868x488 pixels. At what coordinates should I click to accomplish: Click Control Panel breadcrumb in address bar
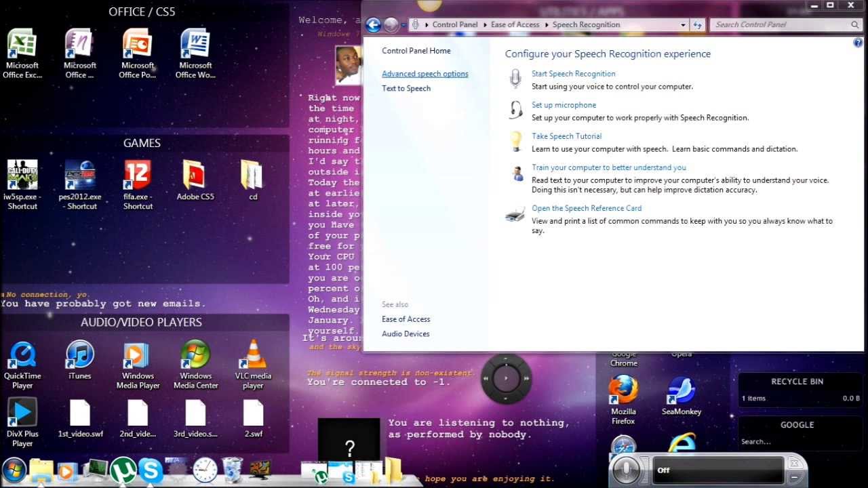click(455, 24)
